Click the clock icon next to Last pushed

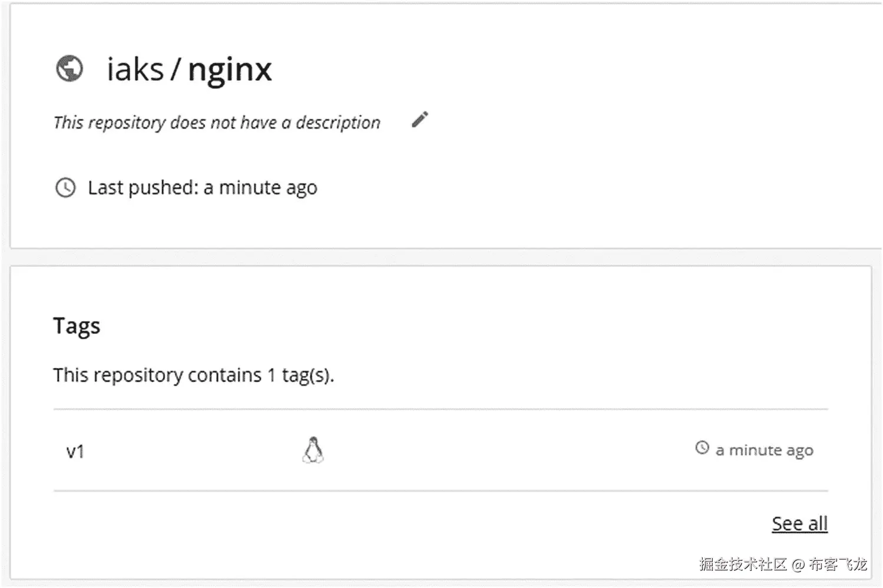point(65,188)
